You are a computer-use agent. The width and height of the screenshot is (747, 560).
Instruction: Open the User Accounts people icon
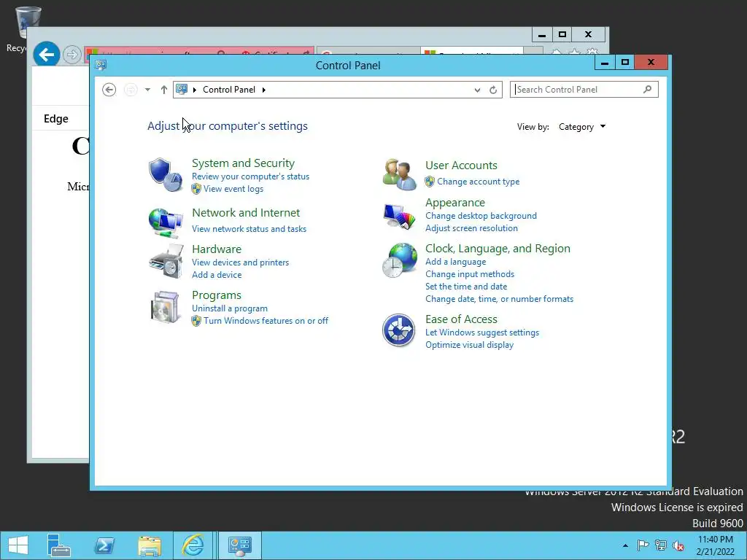coord(399,175)
